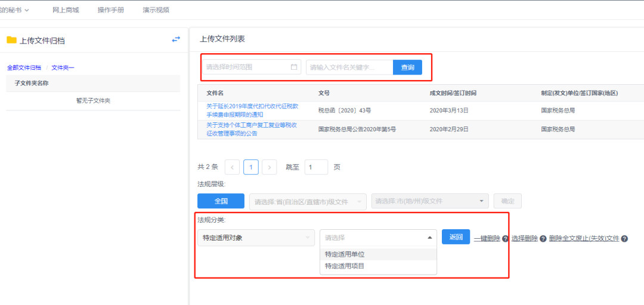Viewport: 644px width, 305px height.
Task: Click the 一键删除 link
Action: pyautogui.click(x=487, y=238)
